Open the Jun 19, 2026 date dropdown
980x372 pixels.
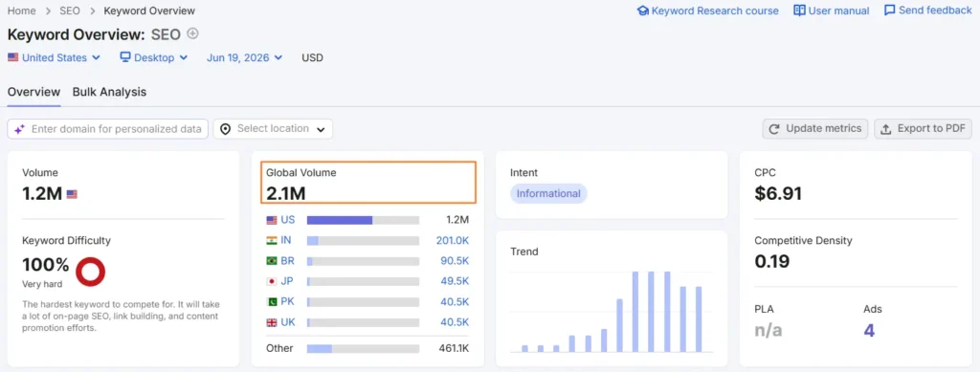pos(244,57)
